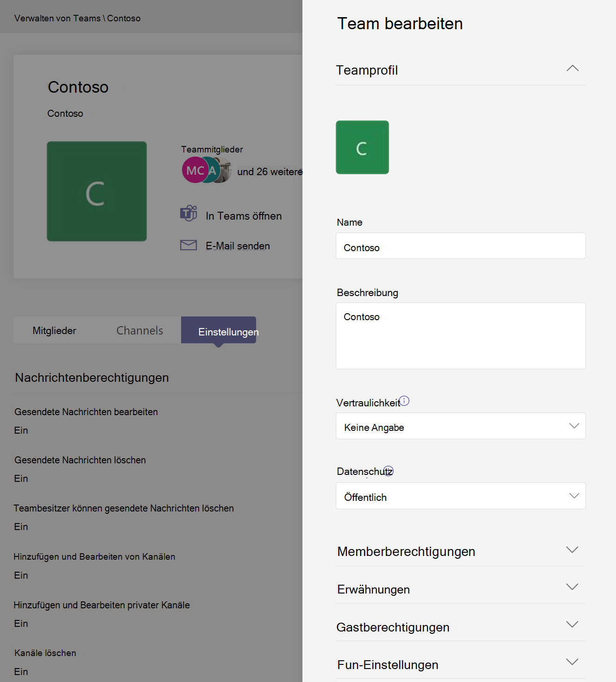Click the Team bearbeiten panel title
Image resolution: width=616 pixels, height=682 pixels.
point(400,24)
